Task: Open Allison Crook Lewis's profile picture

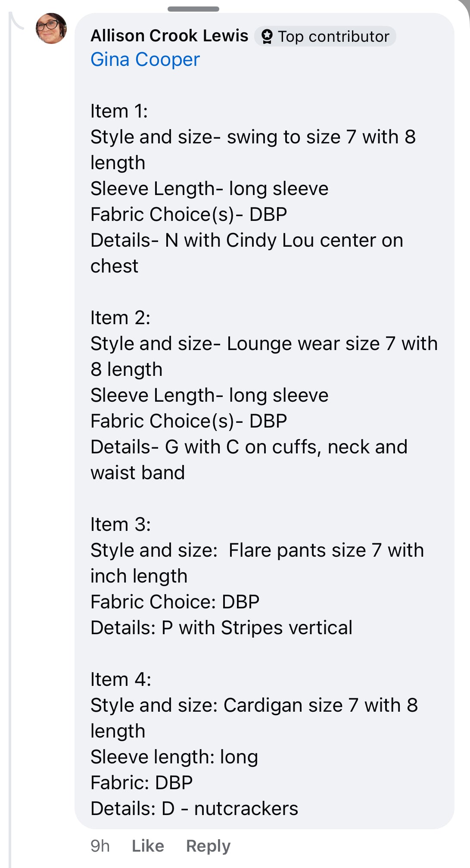Action: 51,28
